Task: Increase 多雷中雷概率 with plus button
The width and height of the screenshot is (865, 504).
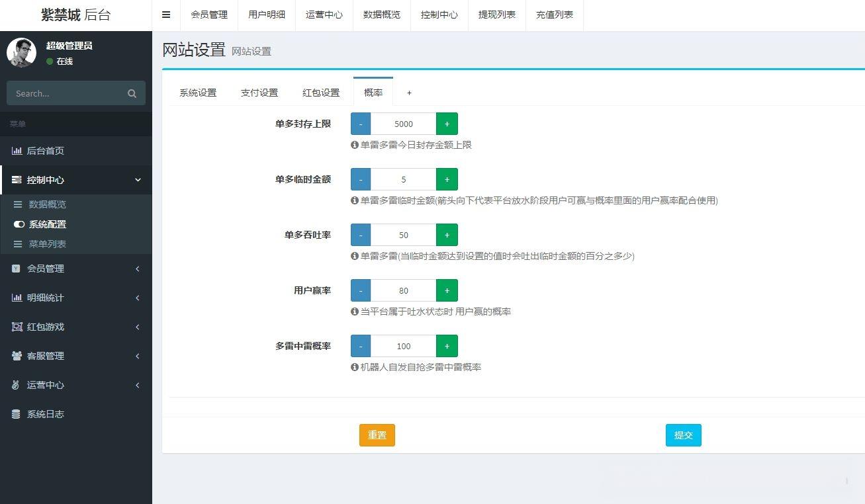Action: 447,346
